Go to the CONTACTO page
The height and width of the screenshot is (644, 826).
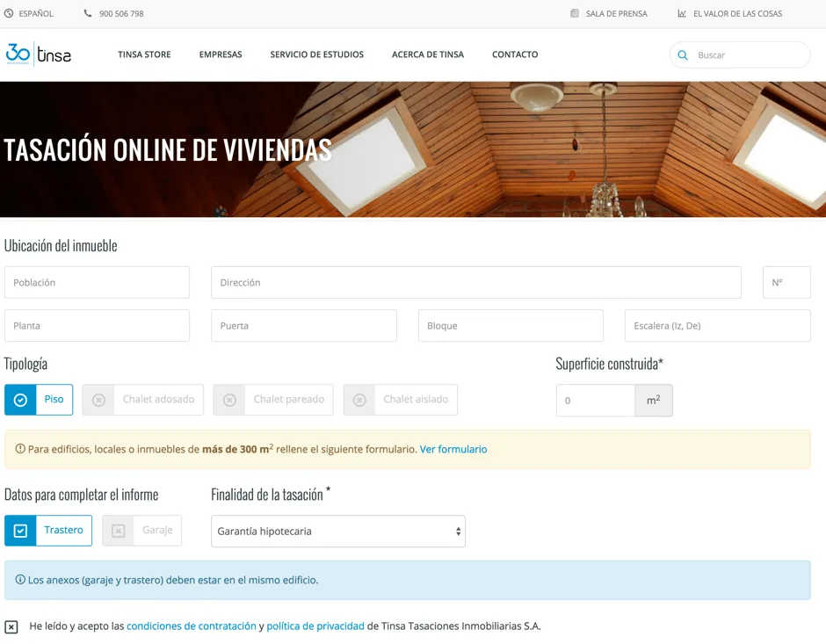pyautogui.click(x=515, y=54)
